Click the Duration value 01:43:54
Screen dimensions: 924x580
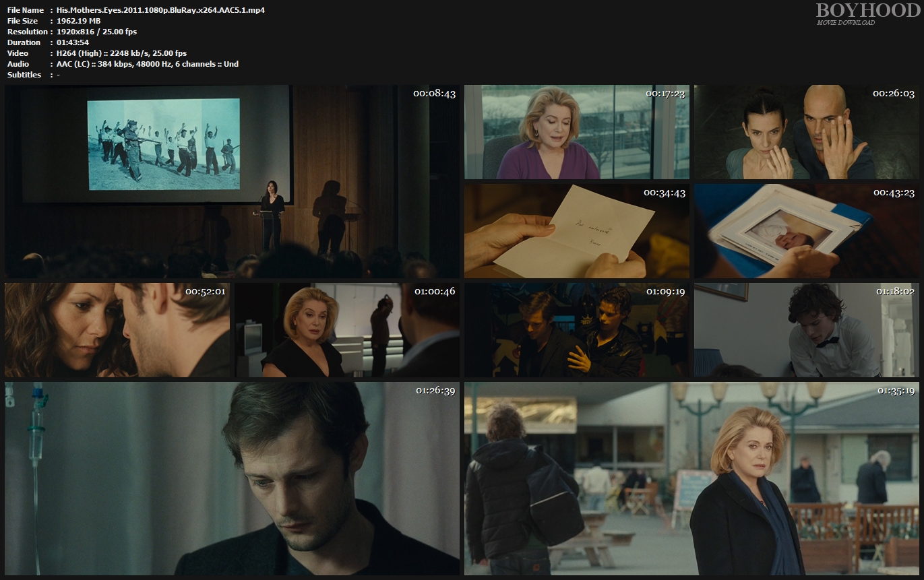(x=73, y=42)
